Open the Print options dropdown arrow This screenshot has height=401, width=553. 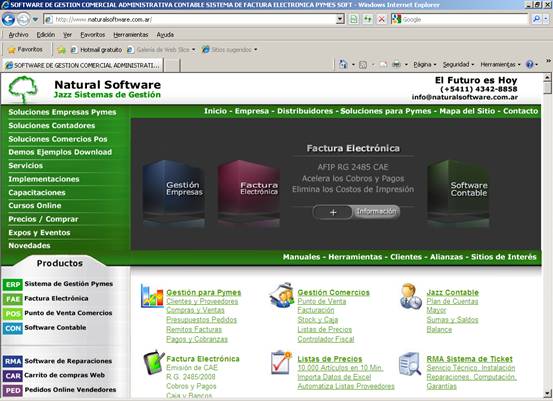[x=406, y=65]
